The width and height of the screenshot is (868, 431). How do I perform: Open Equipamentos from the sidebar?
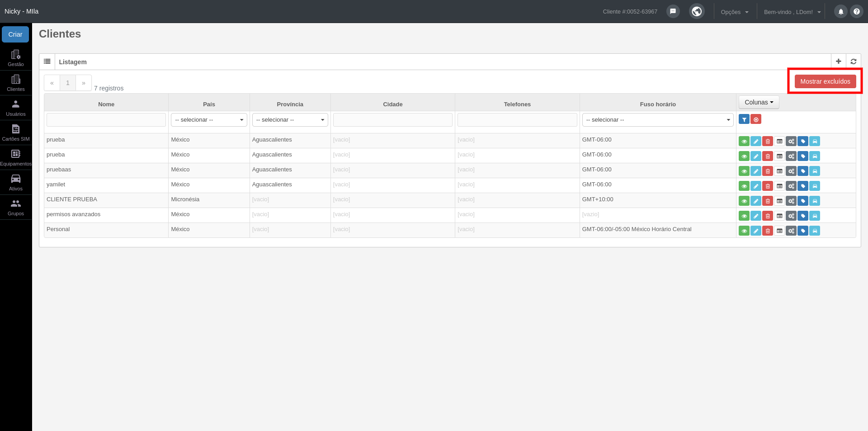point(16,158)
